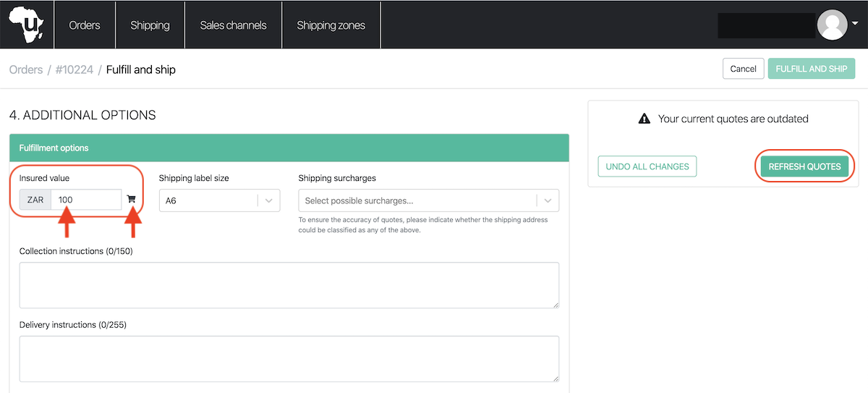The image size is (868, 393).
Task: Go to the Orders nav tab
Action: tap(85, 25)
